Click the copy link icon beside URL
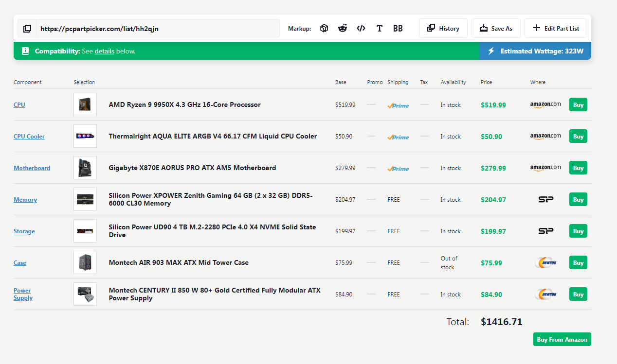This screenshot has width=617, height=364. (x=27, y=29)
